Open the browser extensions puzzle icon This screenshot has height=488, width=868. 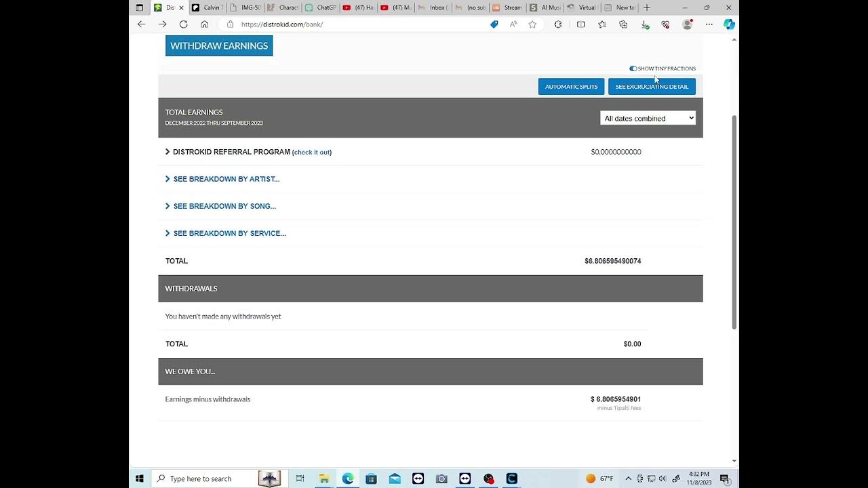[557, 24]
